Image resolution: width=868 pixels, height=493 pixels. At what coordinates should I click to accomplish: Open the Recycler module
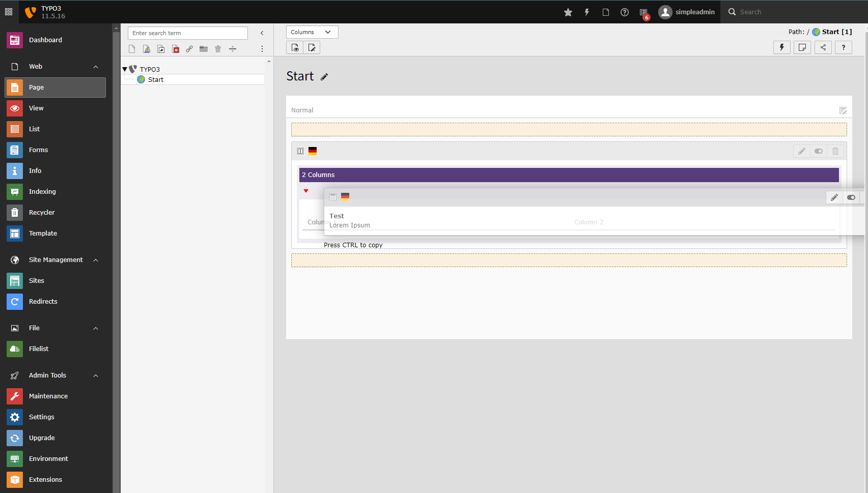[x=42, y=212]
